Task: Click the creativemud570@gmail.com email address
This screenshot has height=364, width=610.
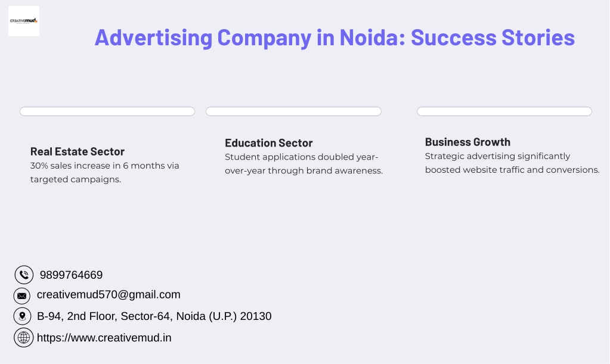Action: (x=109, y=294)
